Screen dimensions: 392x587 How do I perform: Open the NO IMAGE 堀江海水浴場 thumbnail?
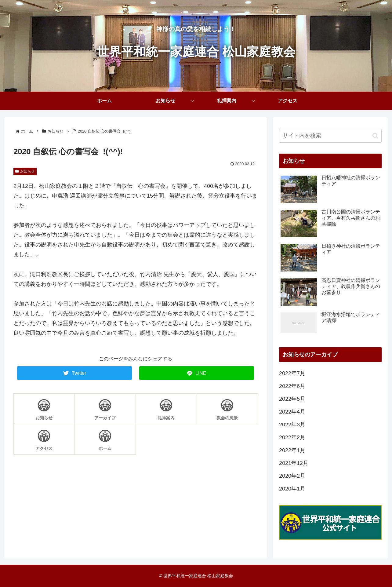click(299, 323)
